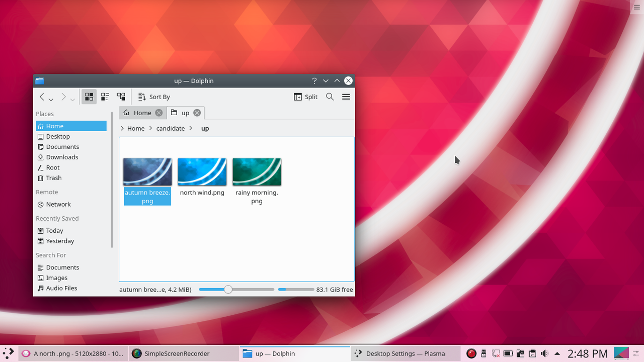The width and height of the screenshot is (644, 362).
Task: Click the autumn breeze.png file name
Action: tap(147, 197)
